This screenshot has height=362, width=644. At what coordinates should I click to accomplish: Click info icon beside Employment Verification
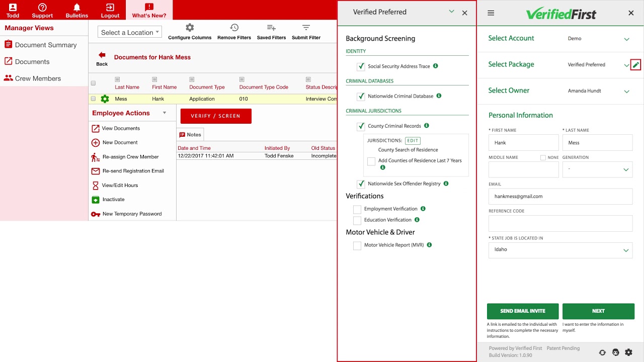pyautogui.click(x=423, y=209)
